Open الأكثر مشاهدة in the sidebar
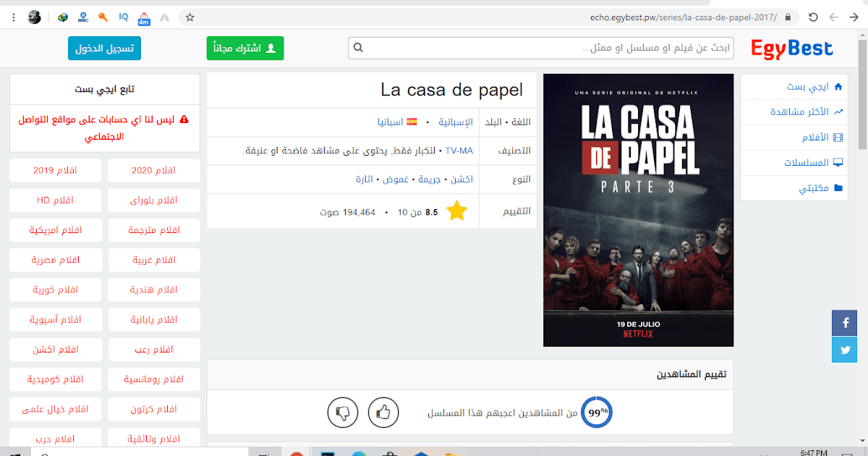Image resolution: width=868 pixels, height=456 pixels. (793, 112)
